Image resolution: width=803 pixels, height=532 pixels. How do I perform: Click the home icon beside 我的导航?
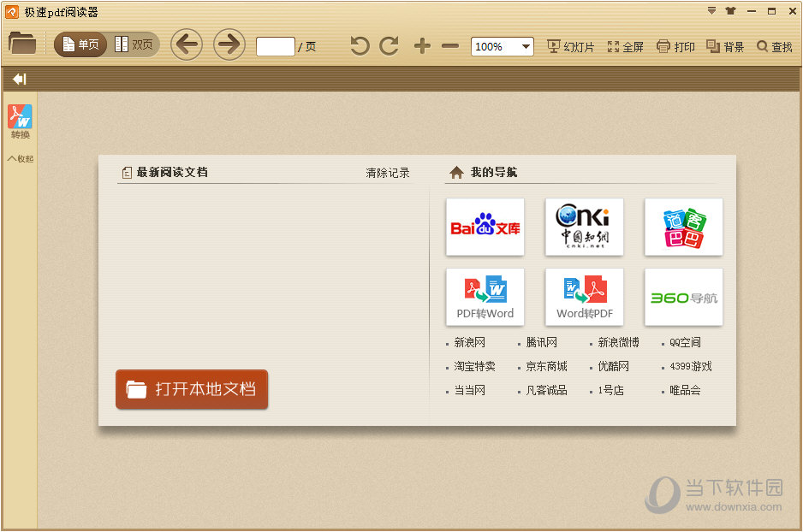tap(456, 173)
